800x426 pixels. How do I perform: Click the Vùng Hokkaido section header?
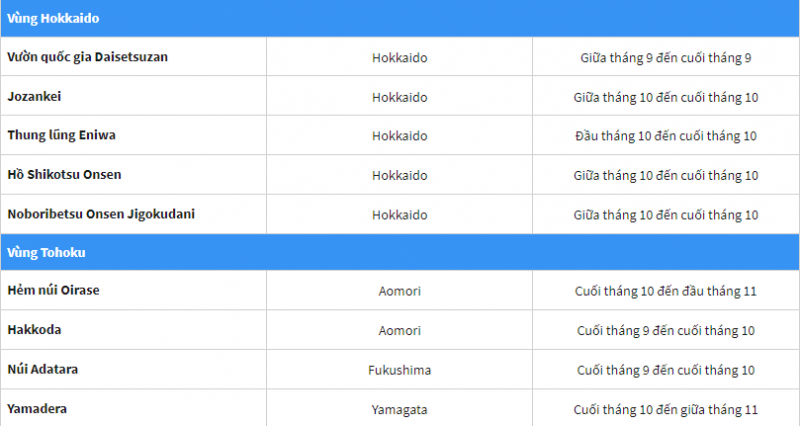click(x=53, y=18)
